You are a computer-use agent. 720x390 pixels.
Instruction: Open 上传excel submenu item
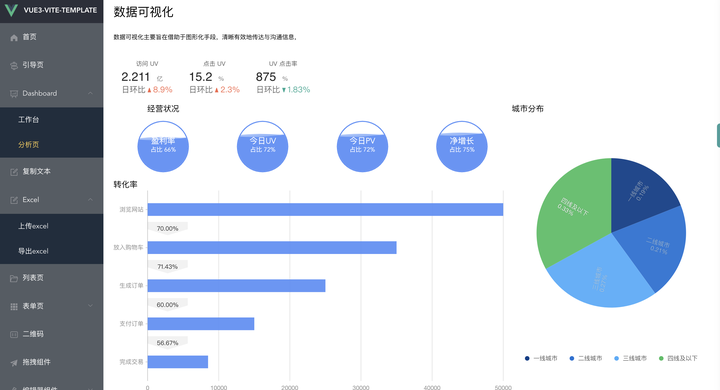pyautogui.click(x=51, y=226)
